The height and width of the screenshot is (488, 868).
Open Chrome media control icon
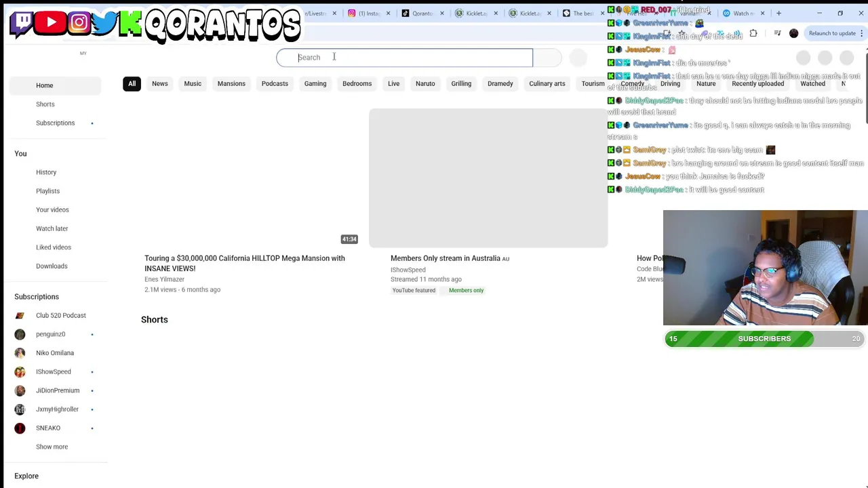[x=777, y=33]
